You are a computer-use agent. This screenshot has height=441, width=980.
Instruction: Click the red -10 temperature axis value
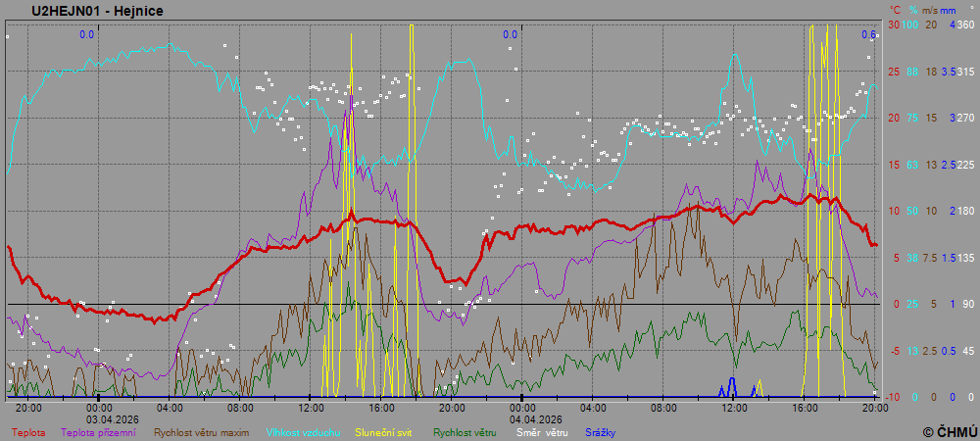(892, 397)
